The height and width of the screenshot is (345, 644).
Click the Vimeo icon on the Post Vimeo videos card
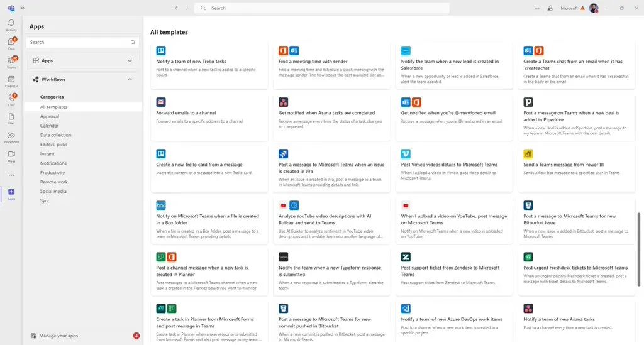click(406, 154)
